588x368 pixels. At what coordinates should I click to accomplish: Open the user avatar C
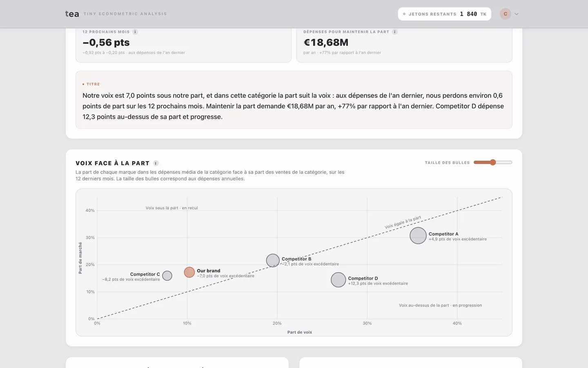coord(506,14)
